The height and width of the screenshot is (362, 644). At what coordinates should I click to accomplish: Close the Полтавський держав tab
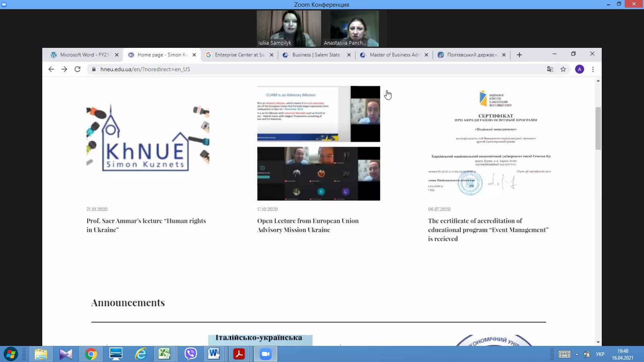coord(504,55)
